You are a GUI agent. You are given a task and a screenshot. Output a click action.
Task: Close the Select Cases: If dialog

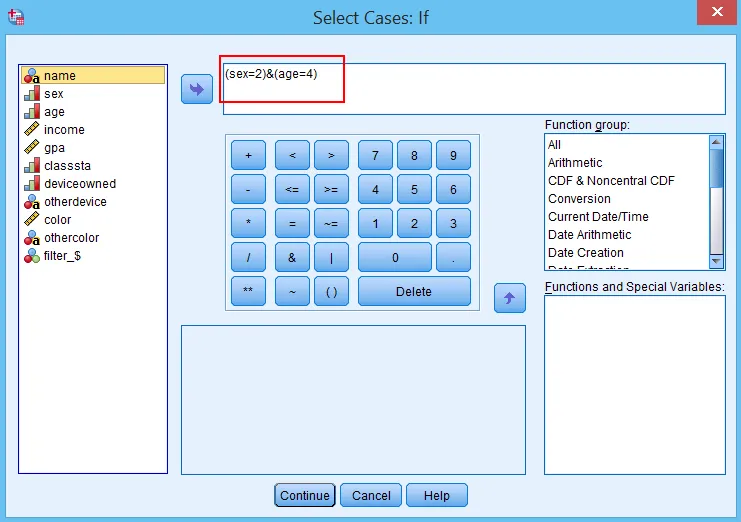point(717,12)
